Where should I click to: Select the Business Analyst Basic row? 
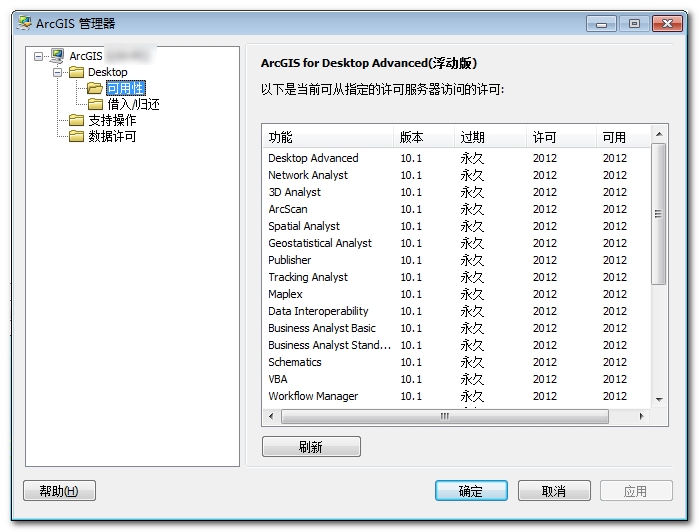pos(456,328)
